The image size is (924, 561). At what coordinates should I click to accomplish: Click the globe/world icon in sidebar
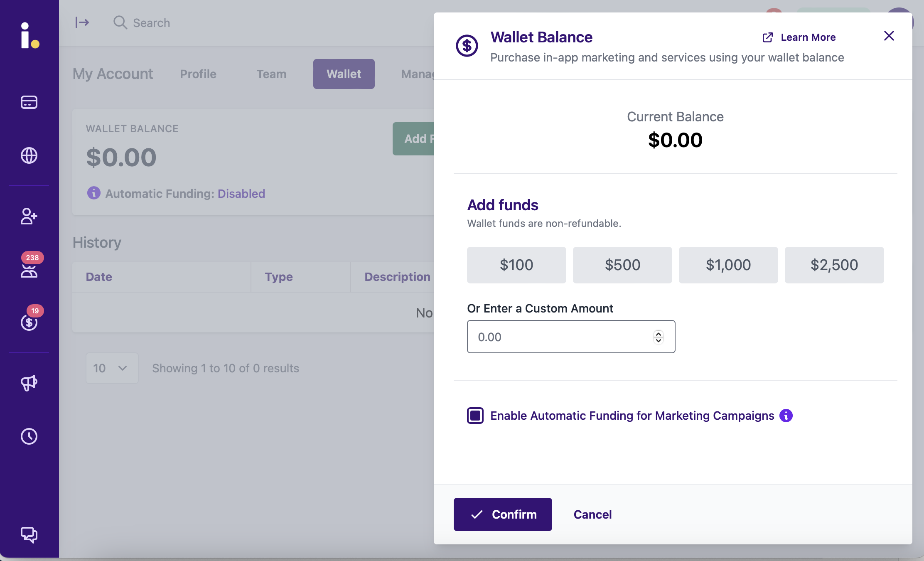(x=29, y=156)
